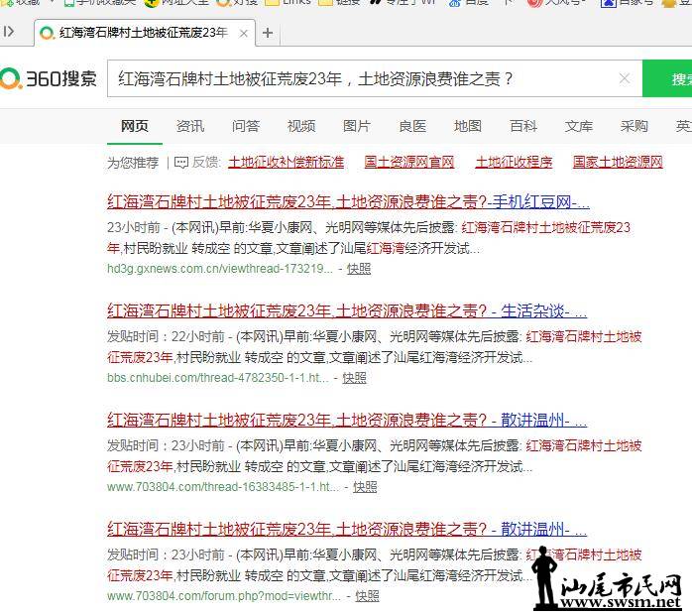Click the green 搜索 button

coord(667,78)
